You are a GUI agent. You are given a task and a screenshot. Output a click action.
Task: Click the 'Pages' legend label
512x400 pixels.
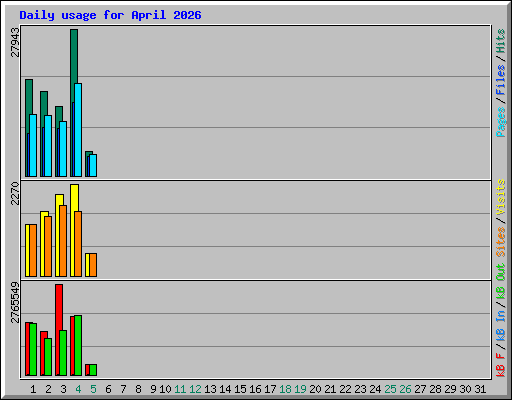[x=500, y=122]
